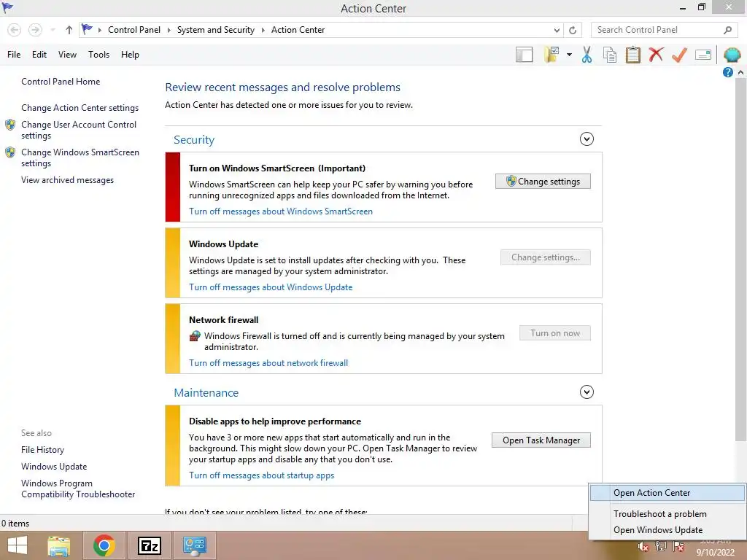Open the File menu
The height and width of the screenshot is (560, 747).
pyautogui.click(x=14, y=55)
